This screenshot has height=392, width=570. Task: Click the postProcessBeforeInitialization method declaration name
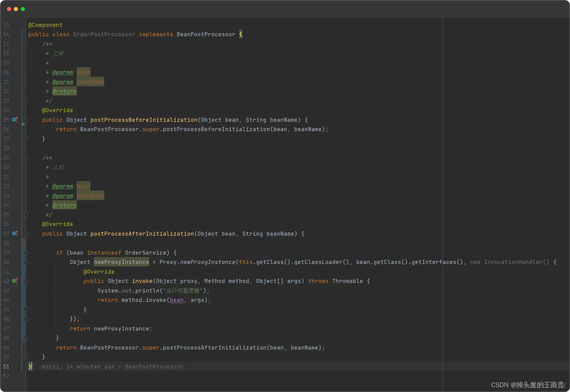(144, 120)
